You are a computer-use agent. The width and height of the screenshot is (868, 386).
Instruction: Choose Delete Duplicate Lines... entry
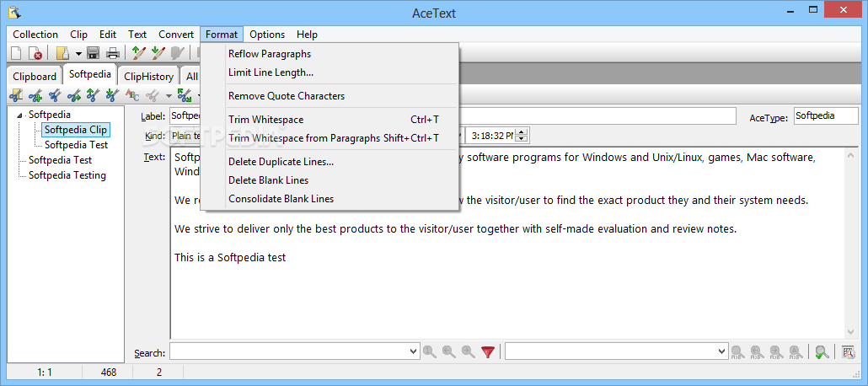point(330,162)
